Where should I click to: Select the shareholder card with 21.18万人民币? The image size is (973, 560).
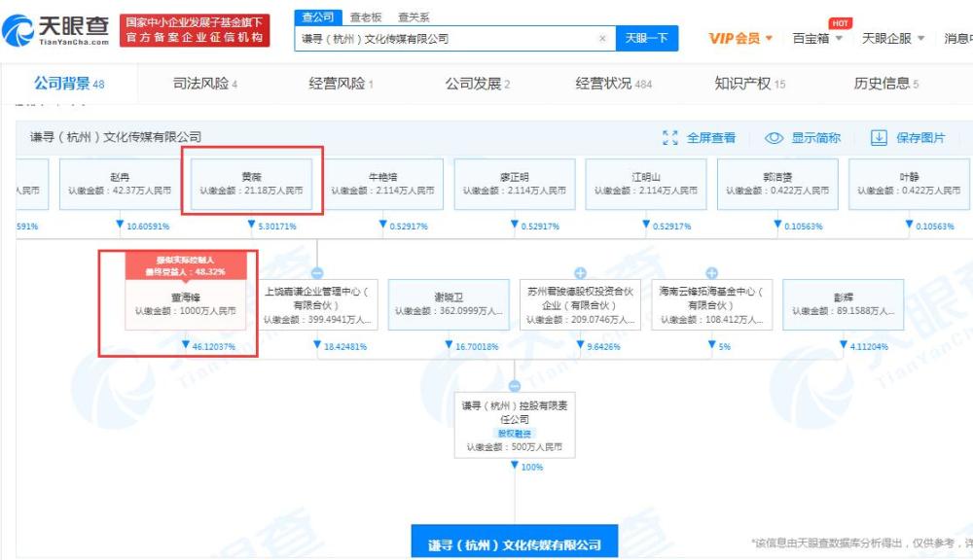(x=251, y=184)
